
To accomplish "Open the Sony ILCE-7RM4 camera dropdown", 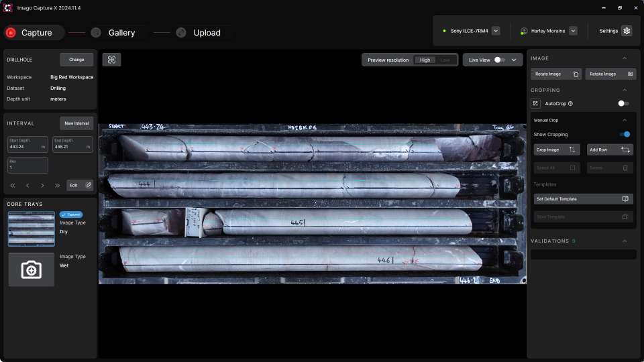I will (496, 31).
